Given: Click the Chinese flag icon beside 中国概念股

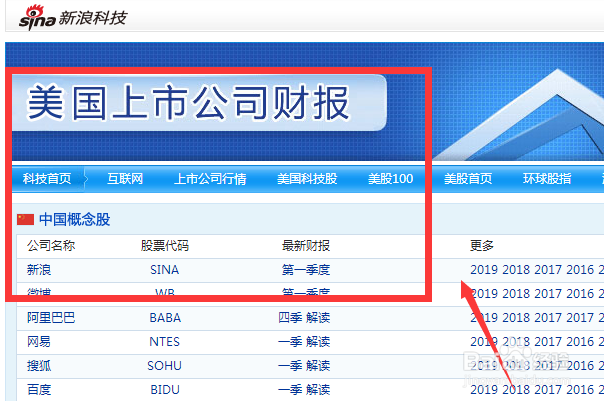Looking at the screenshot, I should pos(25,220).
